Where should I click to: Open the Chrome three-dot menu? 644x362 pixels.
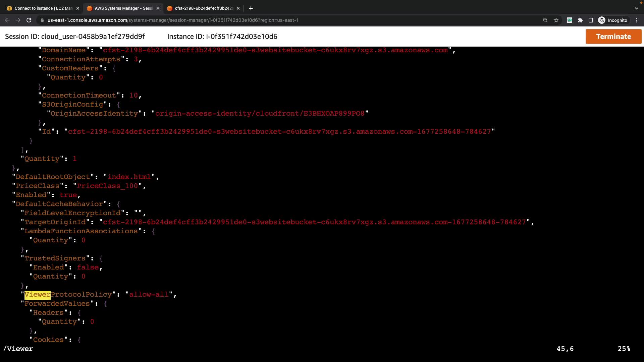[637, 20]
